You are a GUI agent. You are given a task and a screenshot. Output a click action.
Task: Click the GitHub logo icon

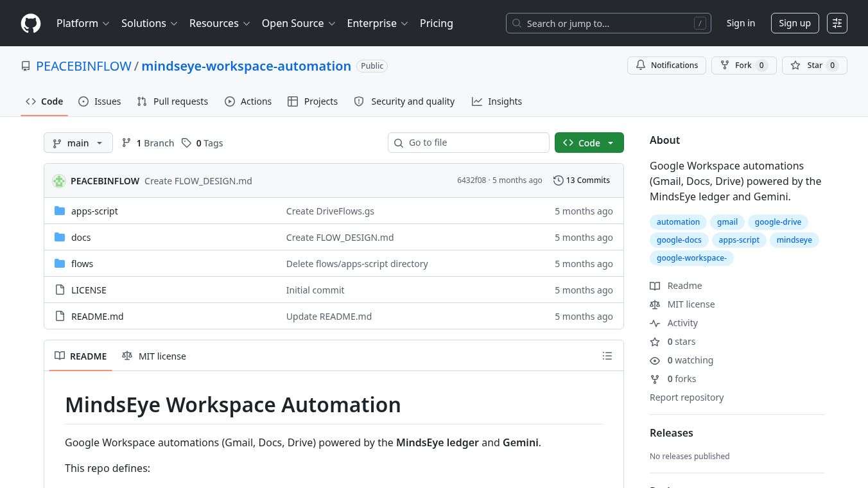[x=31, y=23]
